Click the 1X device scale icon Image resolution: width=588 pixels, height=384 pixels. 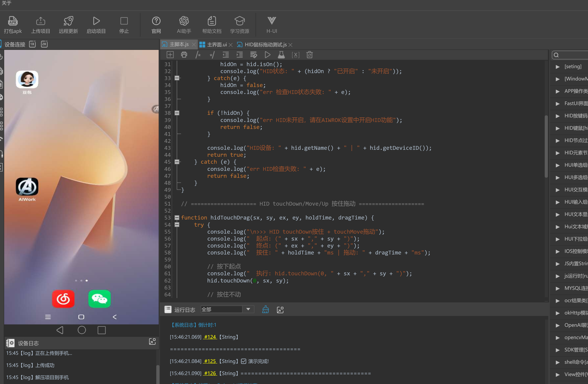pyautogui.click(x=33, y=44)
